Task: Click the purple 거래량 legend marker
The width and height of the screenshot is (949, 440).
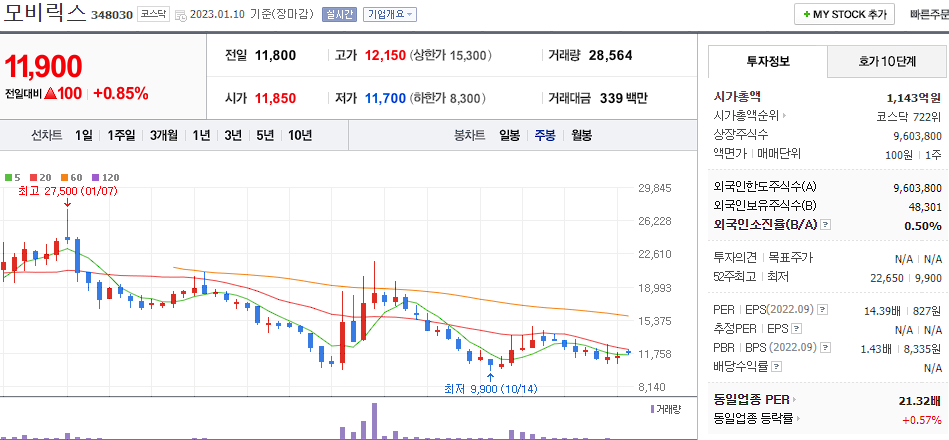Action: click(x=652, y=410)
